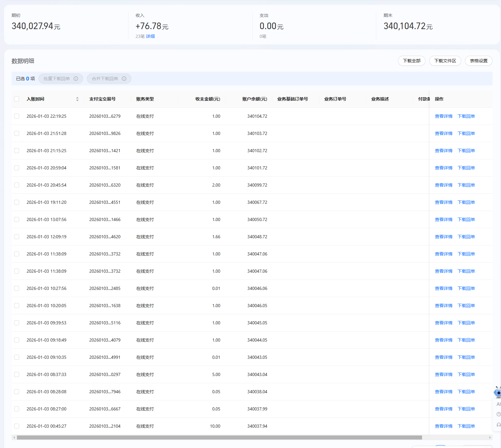Open 表格设置 table settings

(478, 61)
